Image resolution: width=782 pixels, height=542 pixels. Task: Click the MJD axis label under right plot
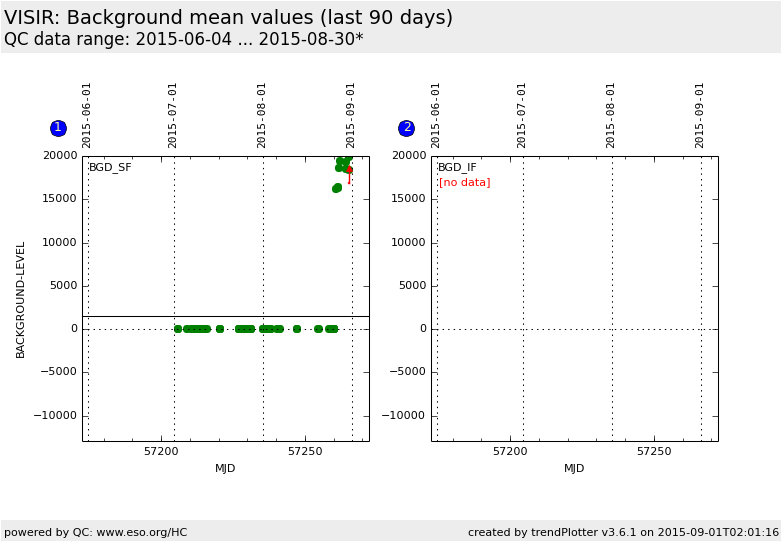tap(574, 468)
